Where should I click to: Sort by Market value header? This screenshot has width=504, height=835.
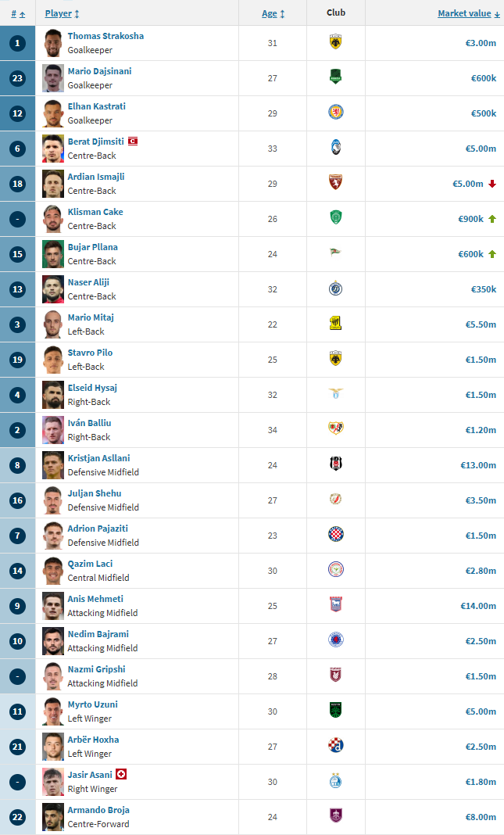coord(469,14)
